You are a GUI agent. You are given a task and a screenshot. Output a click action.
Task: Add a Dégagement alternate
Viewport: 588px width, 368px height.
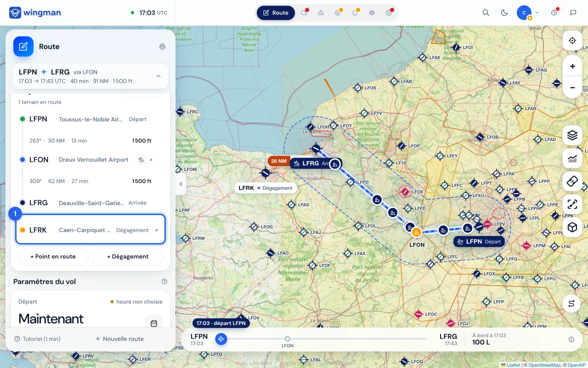[128, 256]
